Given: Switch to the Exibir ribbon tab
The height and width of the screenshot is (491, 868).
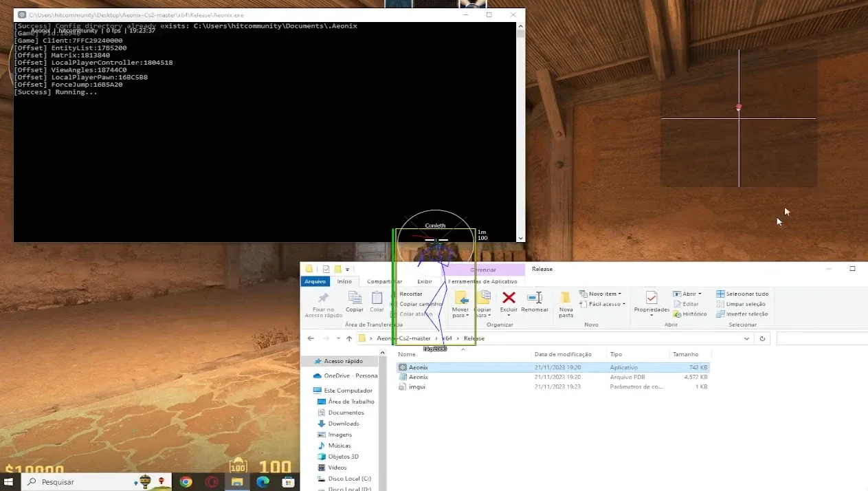Looking at the screenshot, I should (425, 281).
